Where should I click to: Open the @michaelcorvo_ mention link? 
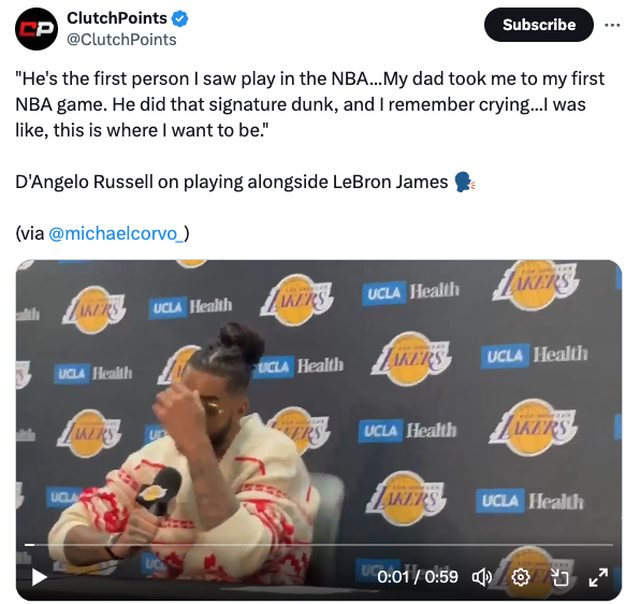[116, 233]
